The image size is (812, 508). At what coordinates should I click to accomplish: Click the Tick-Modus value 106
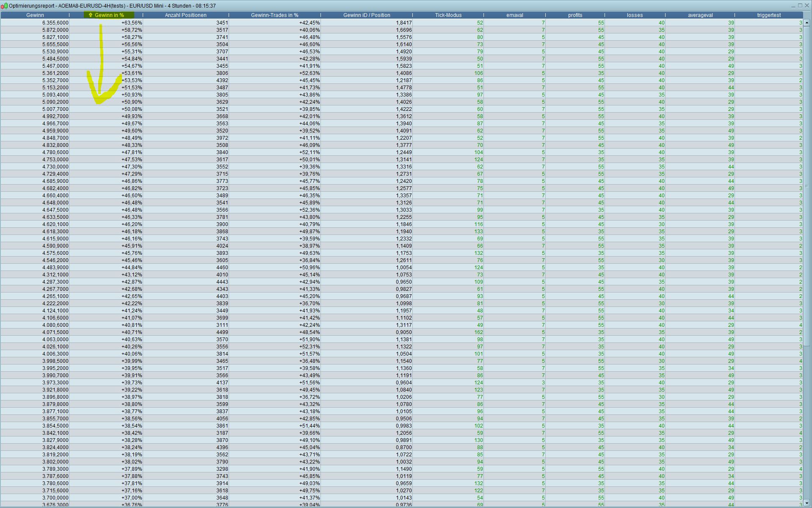pyautogui.click(x=479, y=73)
